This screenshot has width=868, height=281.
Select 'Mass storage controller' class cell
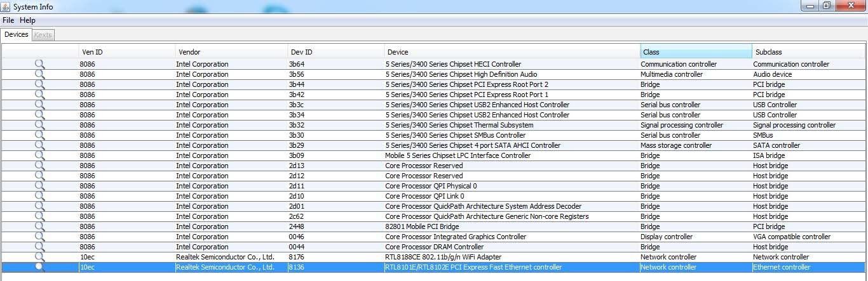tap(696, 145)
